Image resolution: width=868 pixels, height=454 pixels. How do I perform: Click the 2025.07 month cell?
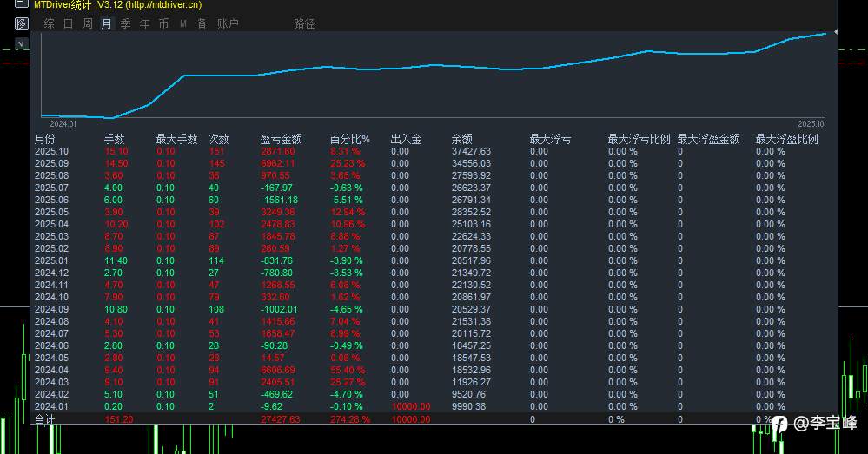click(51, 188)
